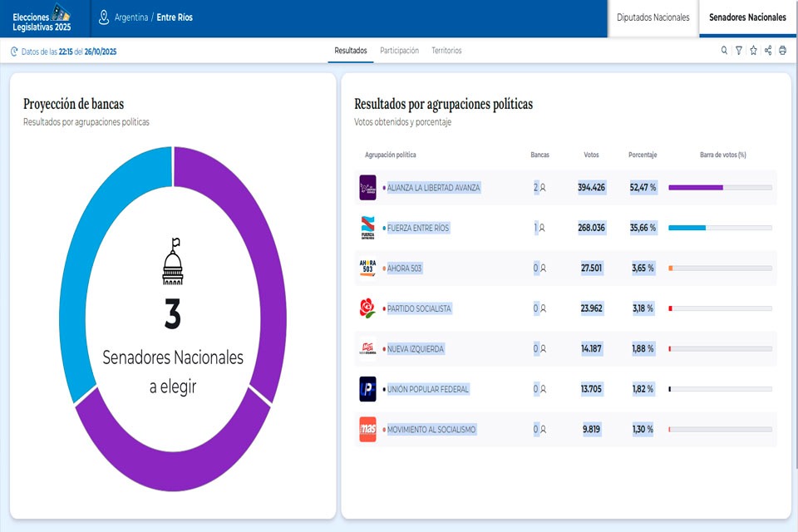This screenshot has width=798, height=532.
Task: Select the Senadores Nacionales tab
Action: point(747,17)
